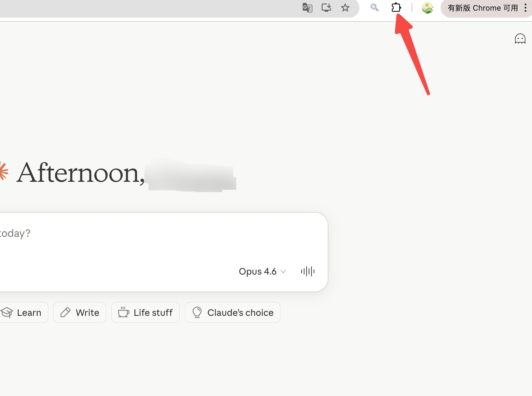
Task: Activate voice mode waveform icon
Action: click(308, 271)
